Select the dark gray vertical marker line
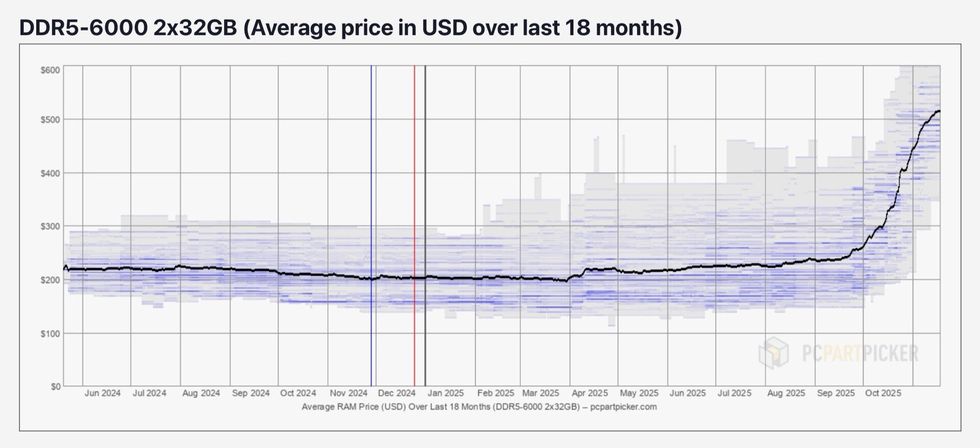This screenshot has height=448, width=980. 425,225
